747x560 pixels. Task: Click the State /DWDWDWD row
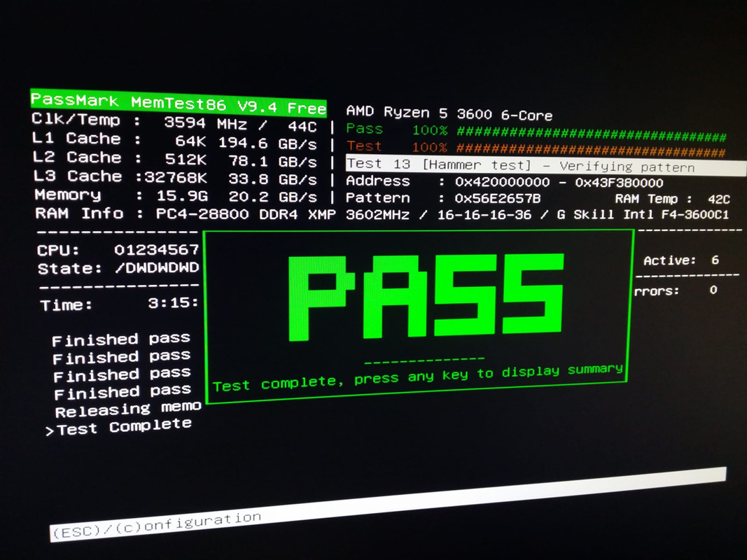118,268
